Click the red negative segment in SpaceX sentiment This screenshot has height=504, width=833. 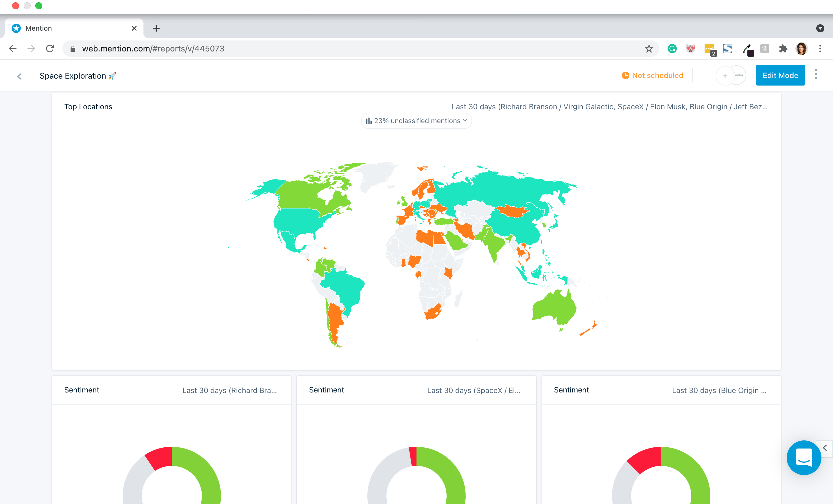pos(413,456)
